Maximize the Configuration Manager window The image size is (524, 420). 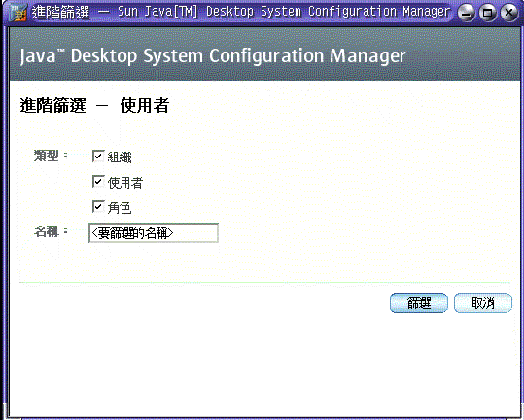tap(488, 13)
